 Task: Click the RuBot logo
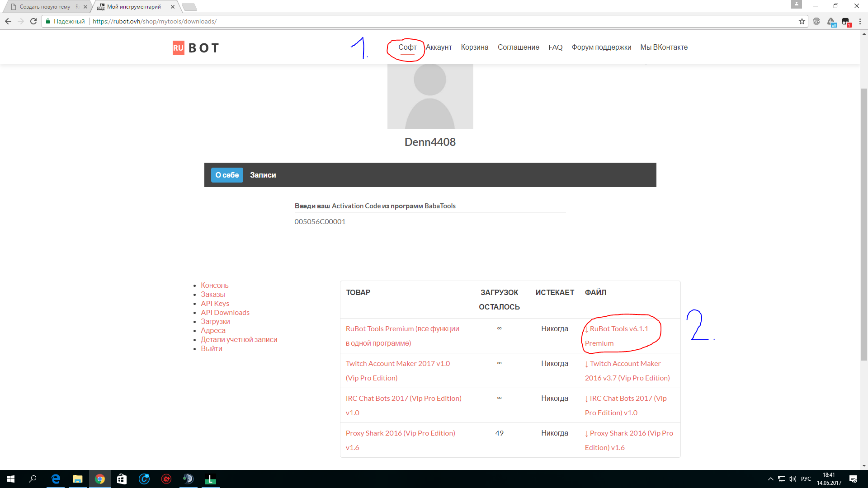click(x=196, y=47)
